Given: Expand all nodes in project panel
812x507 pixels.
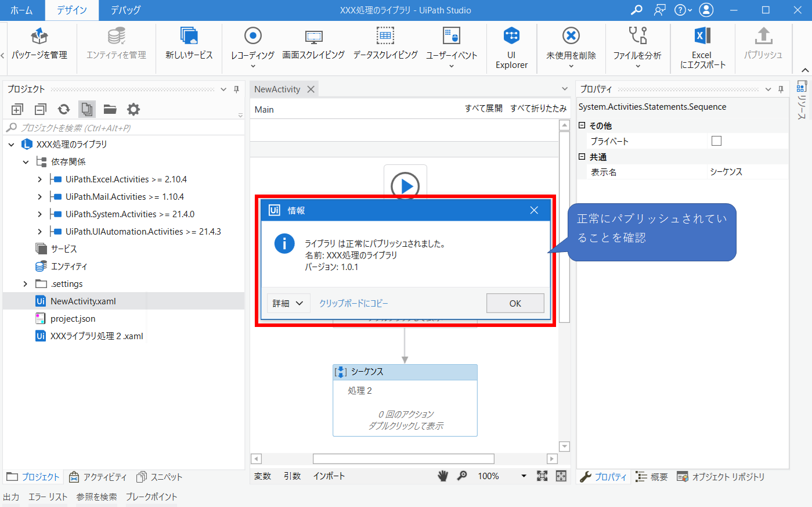Looking at the screenshot, I should tap(17, 109).
